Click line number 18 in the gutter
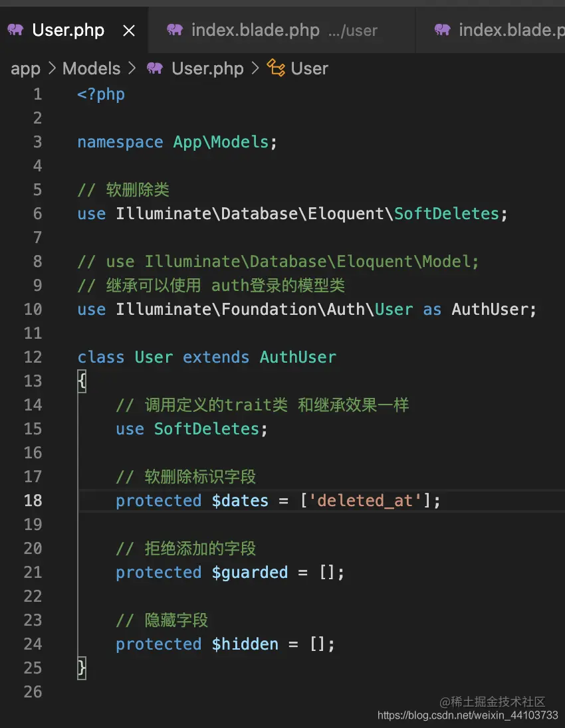 (x=33, y=501)
